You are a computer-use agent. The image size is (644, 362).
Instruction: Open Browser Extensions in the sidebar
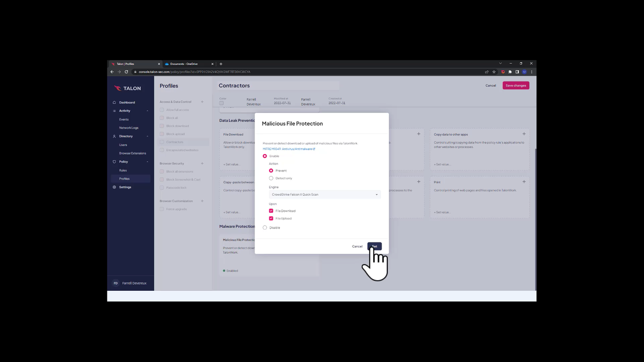[x=133, y=153]
